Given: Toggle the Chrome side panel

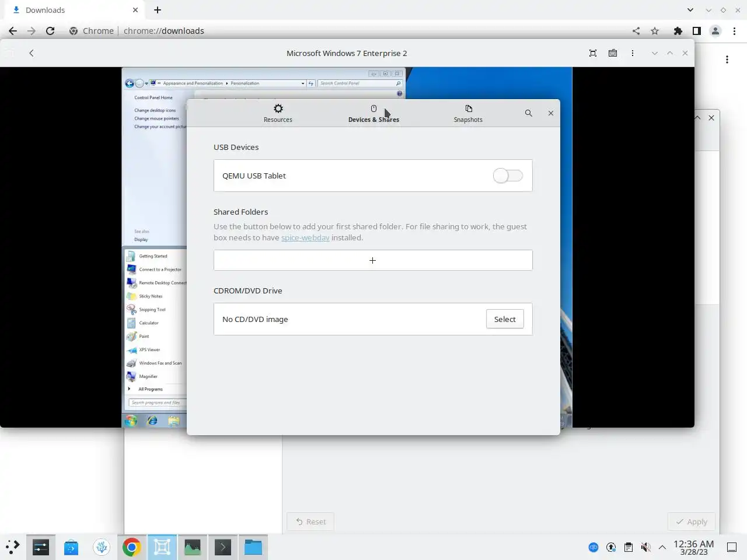Looking at the screenshot, I should tap(697, 31).
